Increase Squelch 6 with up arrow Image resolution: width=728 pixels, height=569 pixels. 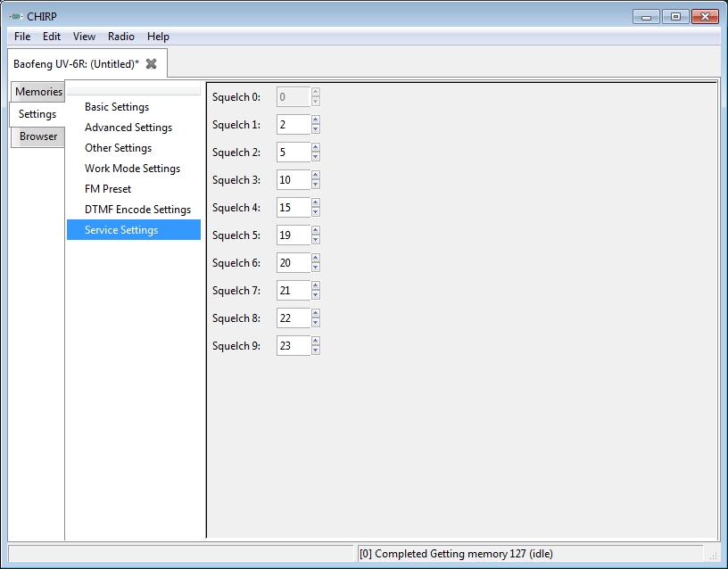tap(316, 258)
